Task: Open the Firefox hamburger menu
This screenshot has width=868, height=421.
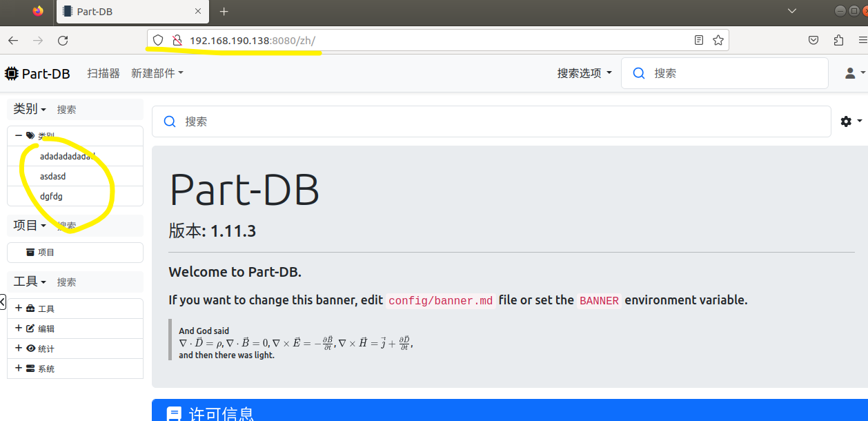Action: coord(862,41)
